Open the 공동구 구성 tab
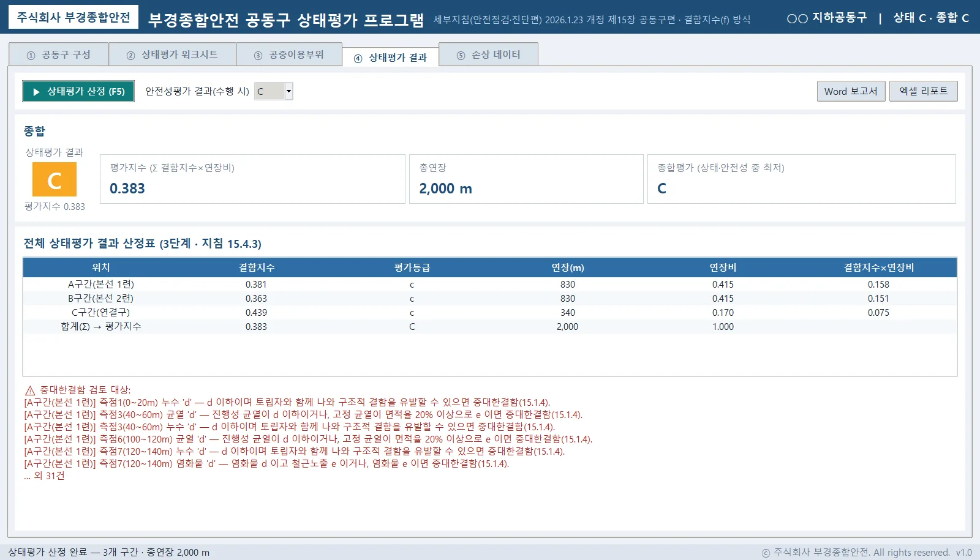980x560 pixels. [59, 54]
